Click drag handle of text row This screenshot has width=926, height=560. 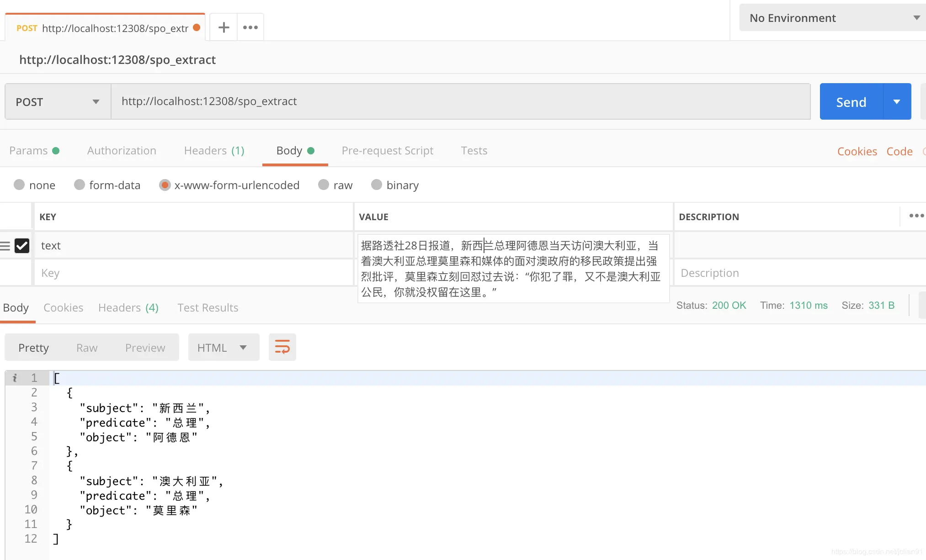(5, 246)
